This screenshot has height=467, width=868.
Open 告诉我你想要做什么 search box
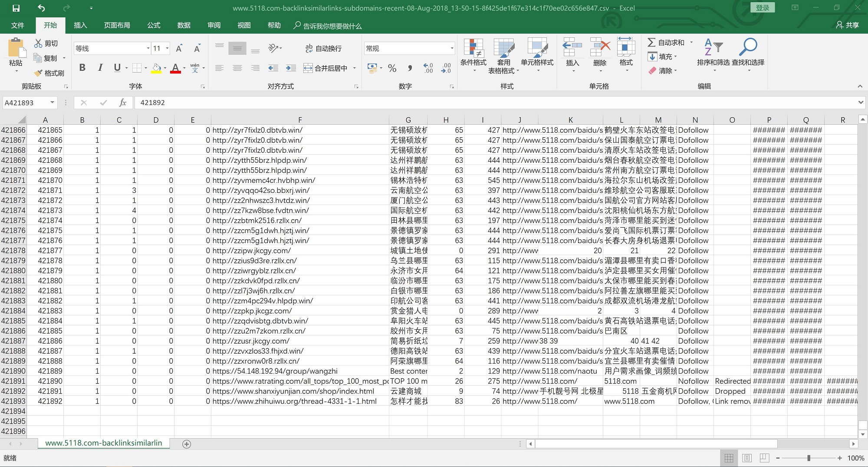coord(328,26)
